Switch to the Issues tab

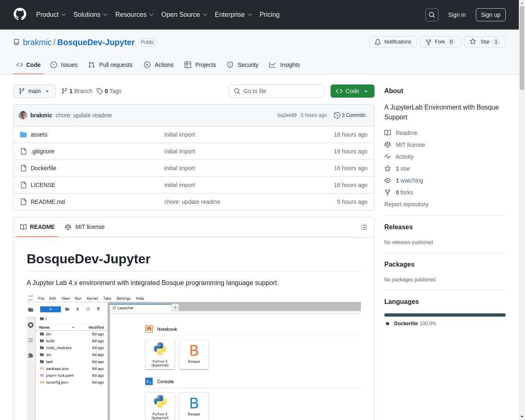[64, 65]
